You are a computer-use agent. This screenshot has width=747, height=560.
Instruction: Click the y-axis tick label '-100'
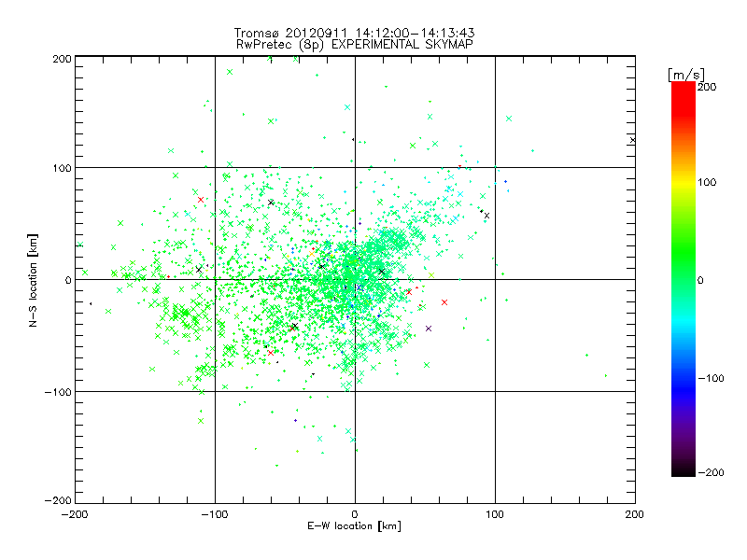pos(58,392)
